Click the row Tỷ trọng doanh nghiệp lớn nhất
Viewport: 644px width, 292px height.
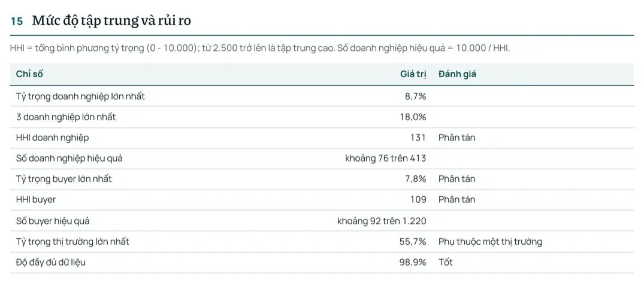[322, 96]
